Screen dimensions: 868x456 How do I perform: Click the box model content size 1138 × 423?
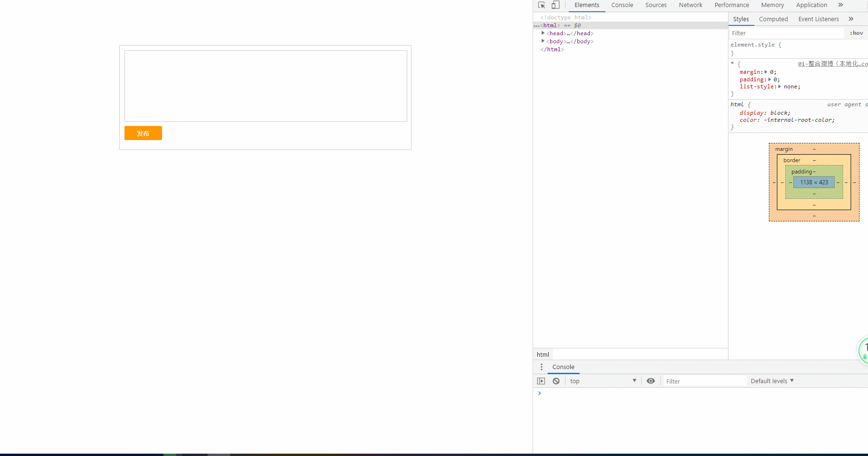[x=814, y=182]
